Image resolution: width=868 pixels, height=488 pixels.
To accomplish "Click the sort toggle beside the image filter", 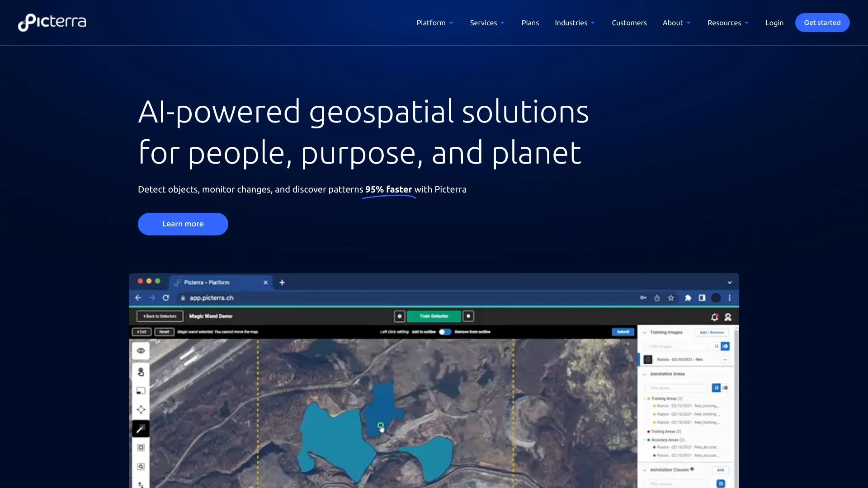I will tap(716, 346).
